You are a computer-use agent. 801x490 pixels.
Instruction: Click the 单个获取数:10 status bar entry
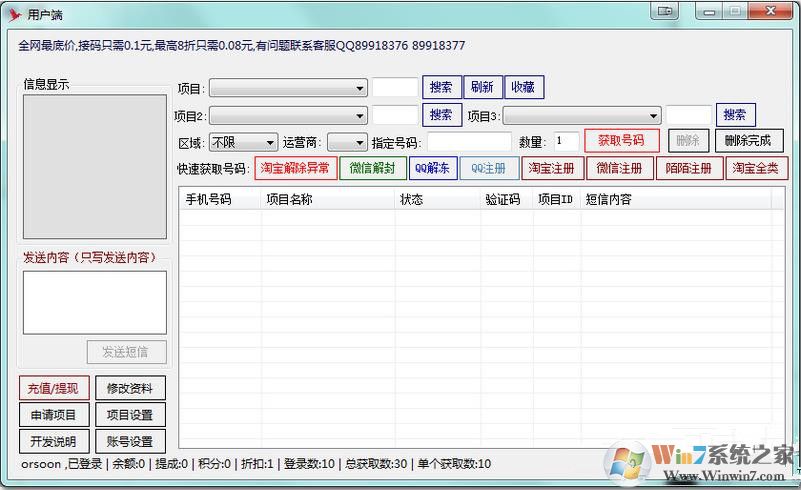coord(455,464)
